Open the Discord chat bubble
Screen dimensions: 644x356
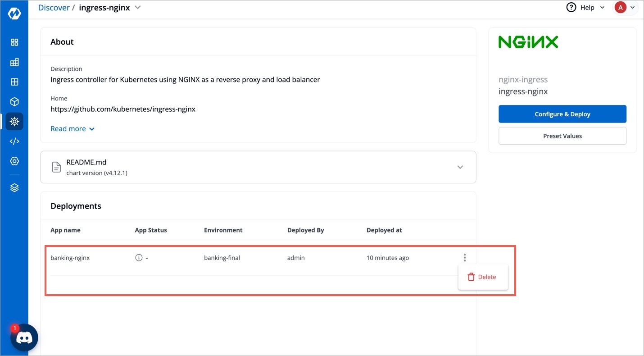[24, 338]
